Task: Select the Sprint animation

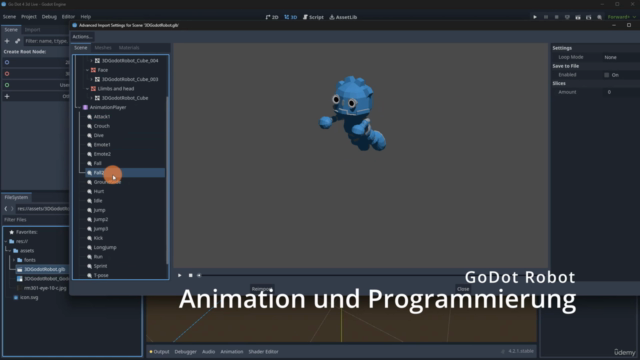Action: tap(100, 266)
